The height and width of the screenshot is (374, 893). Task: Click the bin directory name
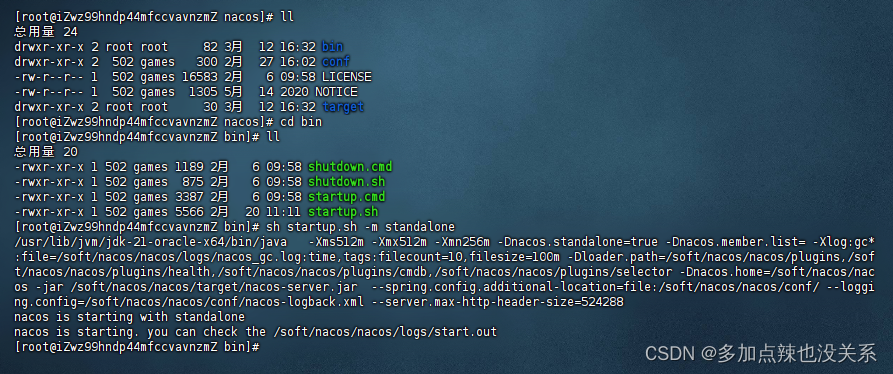coord(332,47)
